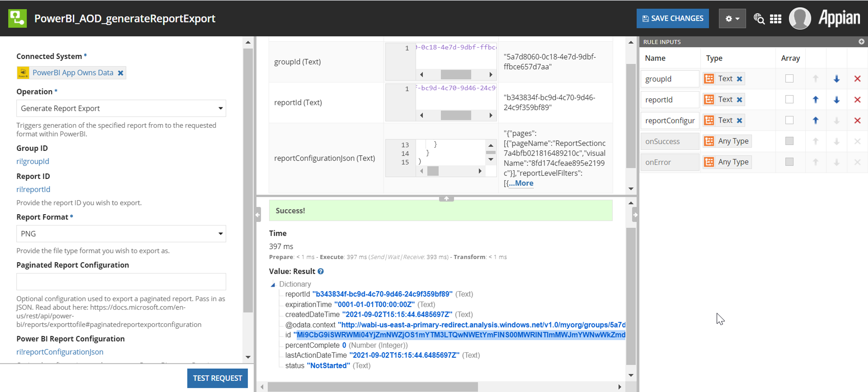Screen dimensions: 868x392
Task: Click the status "NotStarted" value
Action: click(328, 365)
